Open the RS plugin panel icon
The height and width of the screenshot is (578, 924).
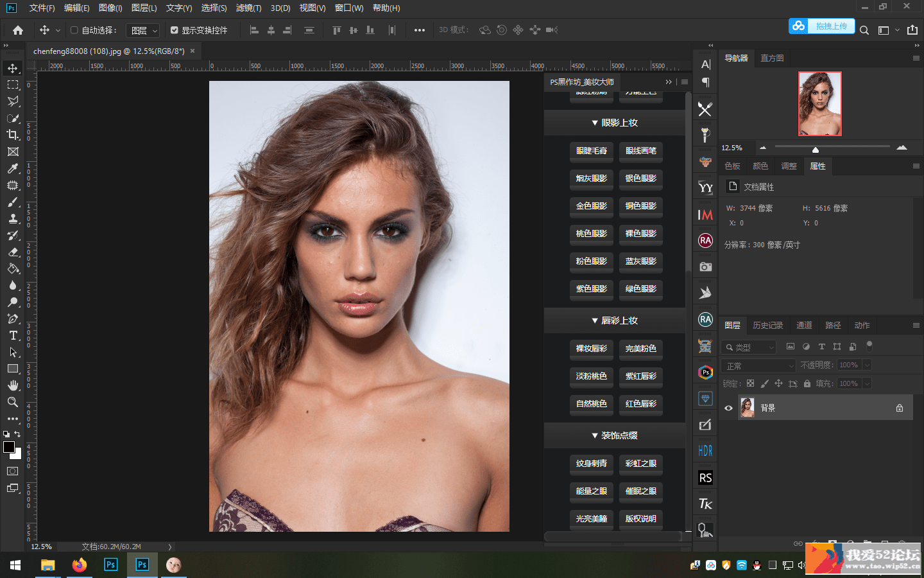(x=705, y=478)
